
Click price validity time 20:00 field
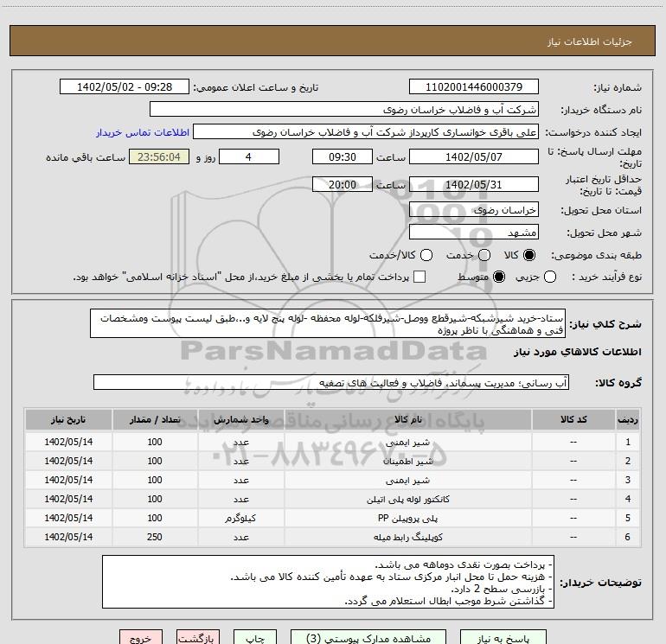pos(343,184)
